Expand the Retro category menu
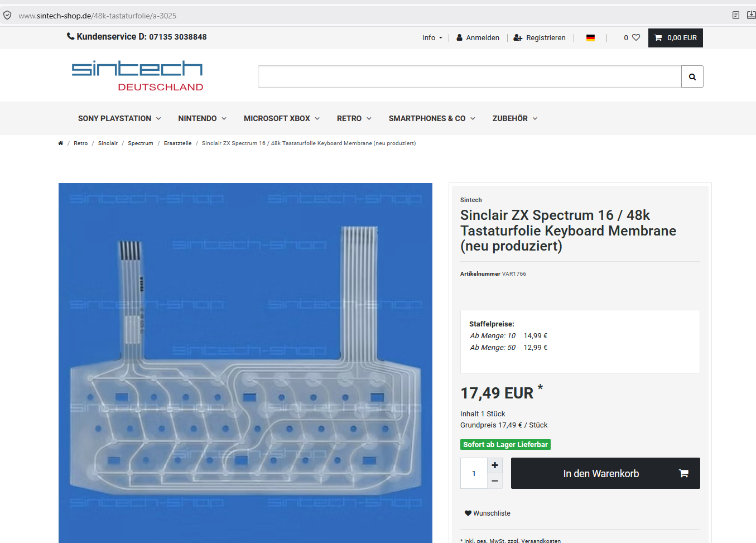756x543 pixels. click(x=354, y=118)
